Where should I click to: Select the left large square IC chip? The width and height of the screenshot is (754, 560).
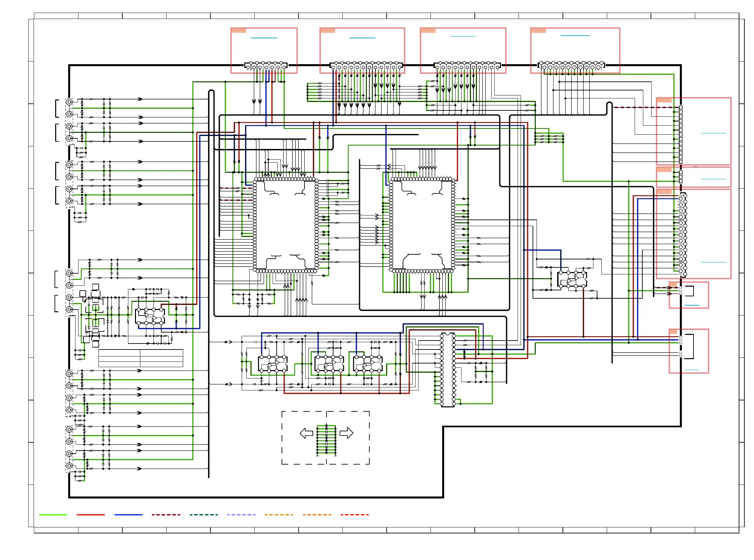[285, 225]
